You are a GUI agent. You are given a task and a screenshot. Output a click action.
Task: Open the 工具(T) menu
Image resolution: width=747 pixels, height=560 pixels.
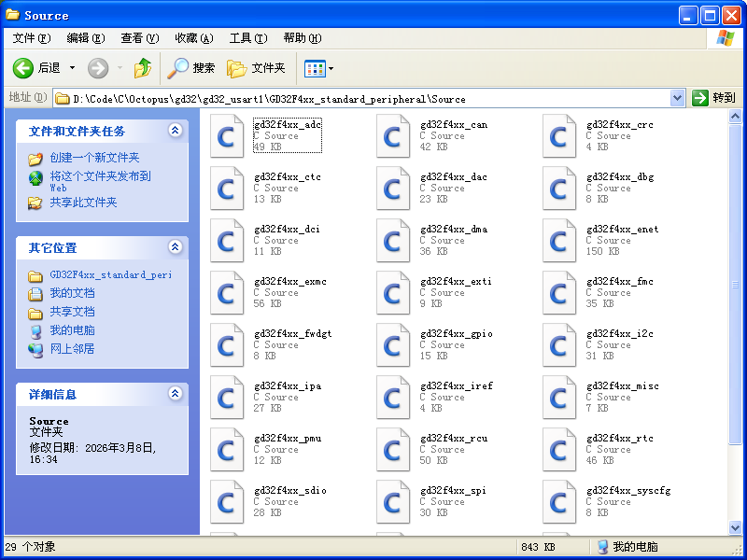point(247,38)
